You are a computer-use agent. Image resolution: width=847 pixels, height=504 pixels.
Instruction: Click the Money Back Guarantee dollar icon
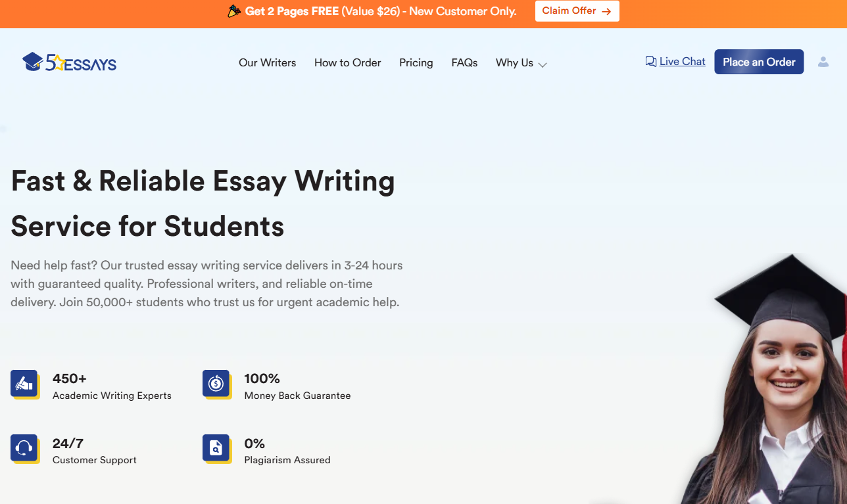[216, 383]
